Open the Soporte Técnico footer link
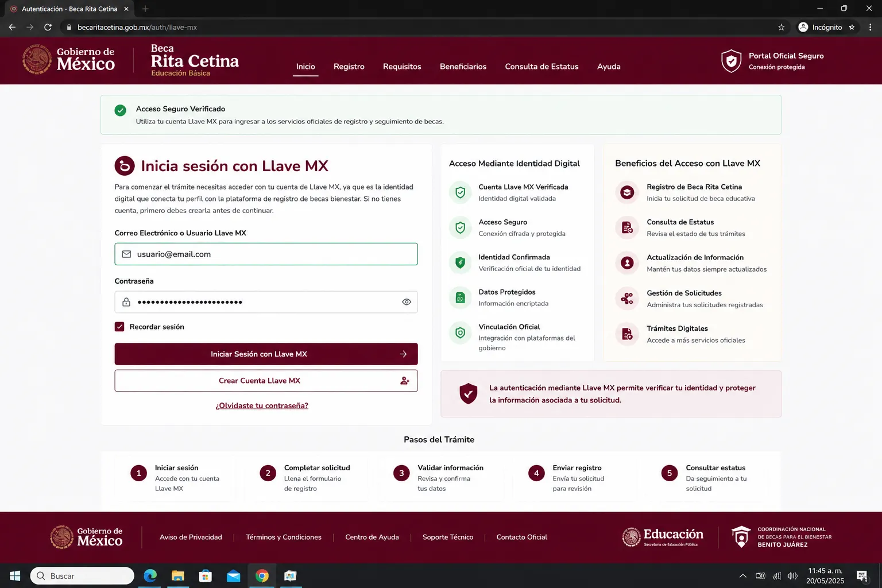 tap(448, 537)
